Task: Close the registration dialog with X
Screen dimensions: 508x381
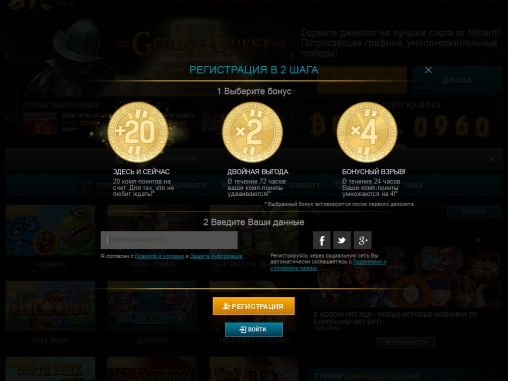Action: click(428, 70)
